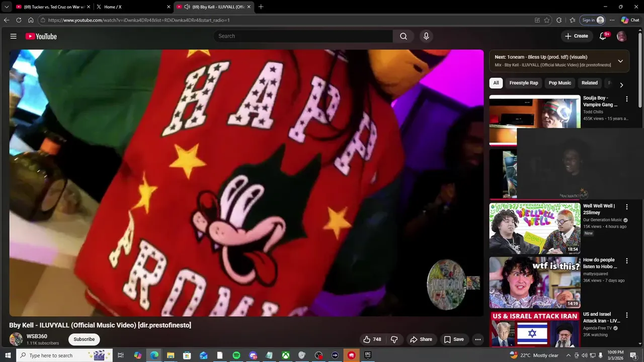This screenshot has width=644, height=362.
Task: Open options for Soulja Boy Vampire Gang video
Action: click(627, 99)
